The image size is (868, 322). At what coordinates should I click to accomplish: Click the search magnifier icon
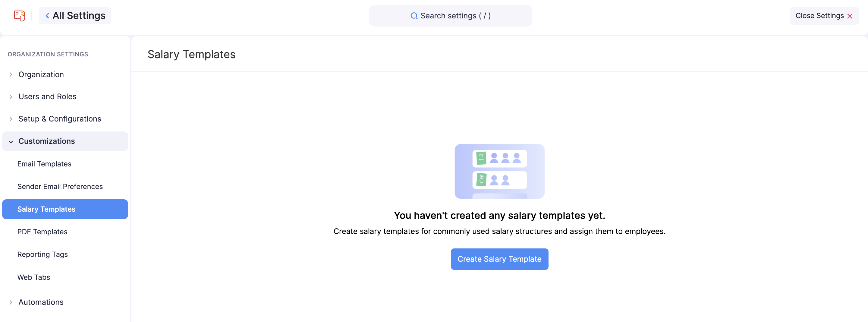414,15
